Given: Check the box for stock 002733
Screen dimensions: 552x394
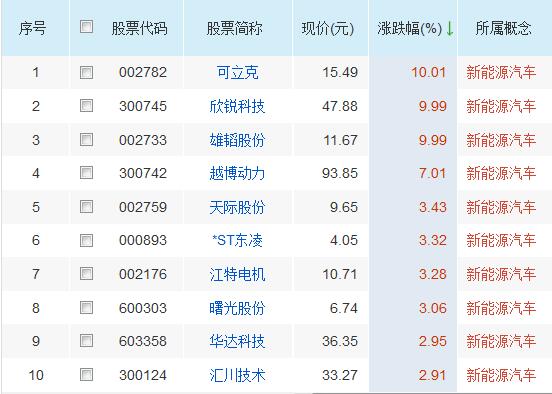Looking at the screenshot, I should (86, 139).
